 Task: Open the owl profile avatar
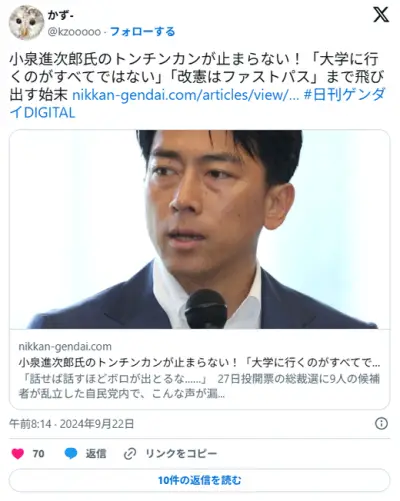point(26,23)
